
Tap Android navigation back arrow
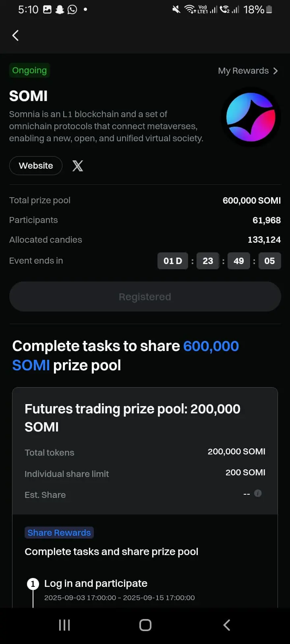point(227,625)
